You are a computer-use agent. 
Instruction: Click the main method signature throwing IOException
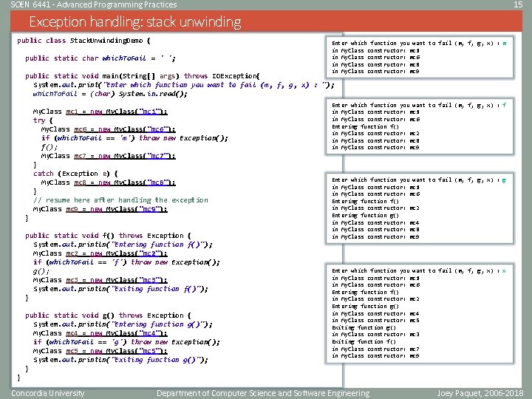[142, 76]
